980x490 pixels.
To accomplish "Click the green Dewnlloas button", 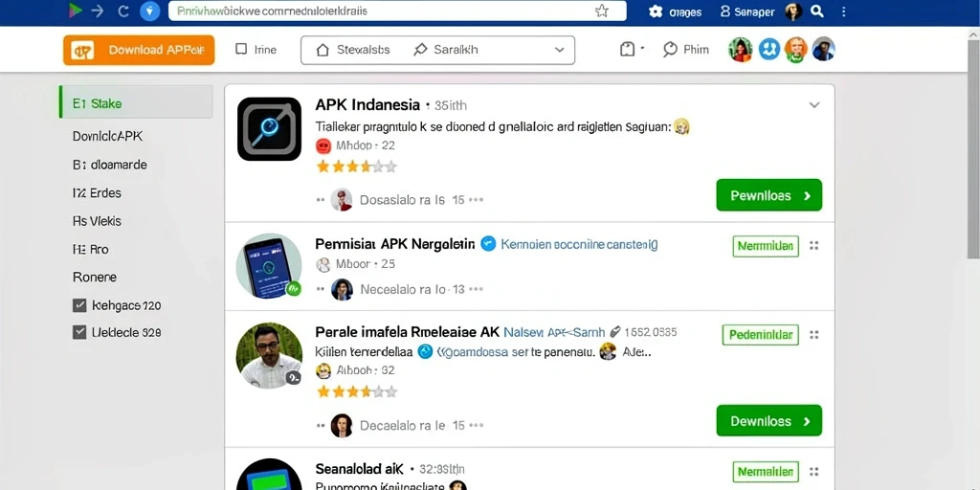I will (768, 421).
